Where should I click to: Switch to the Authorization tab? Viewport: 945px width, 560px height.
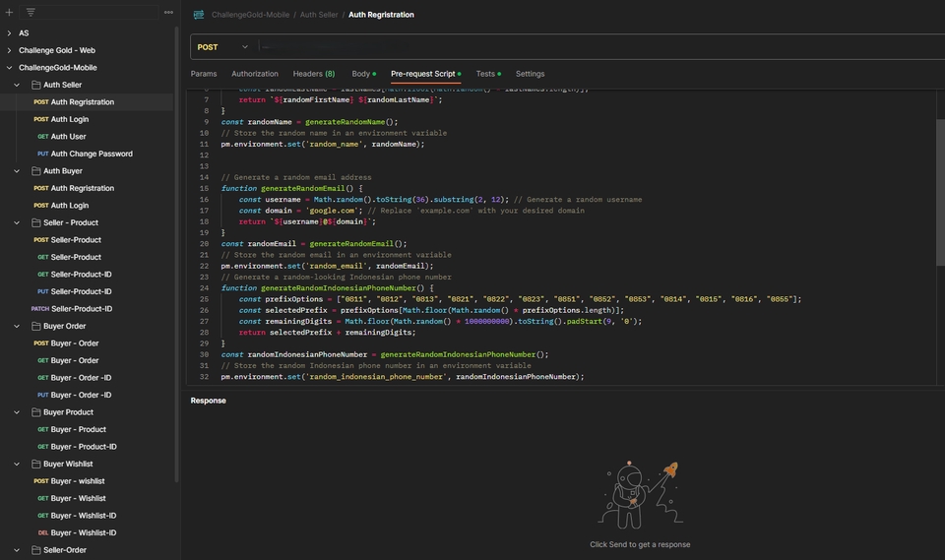255,74
